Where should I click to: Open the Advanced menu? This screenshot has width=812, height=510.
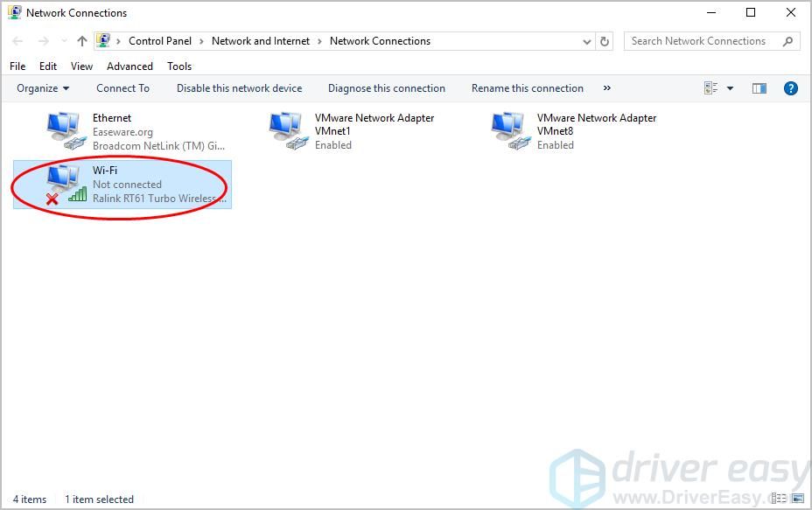(129, 66)
